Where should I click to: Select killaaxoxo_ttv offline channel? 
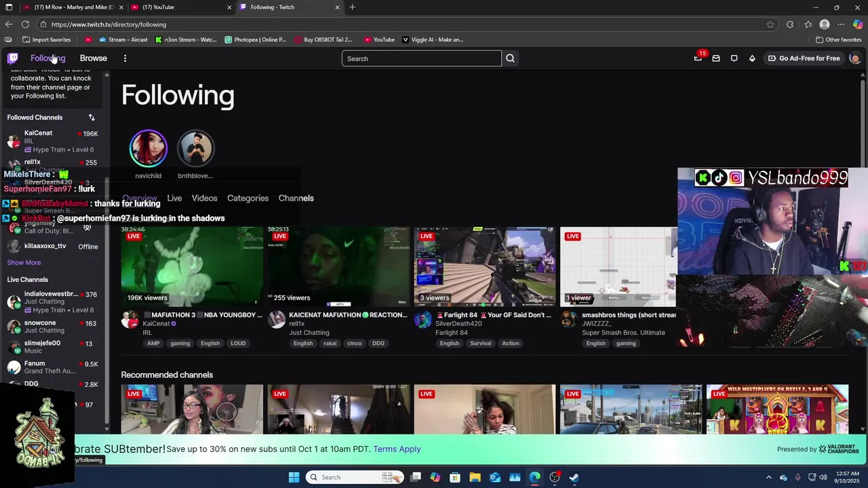coord(53,246)
